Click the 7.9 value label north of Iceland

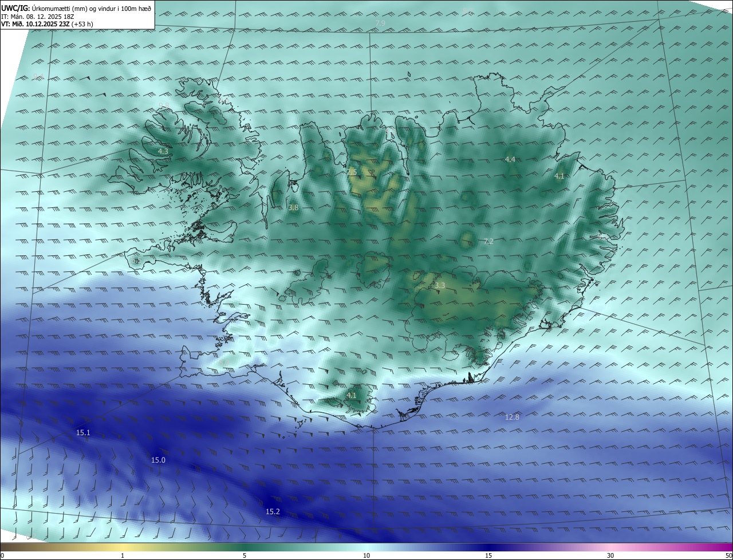point(380,23)
